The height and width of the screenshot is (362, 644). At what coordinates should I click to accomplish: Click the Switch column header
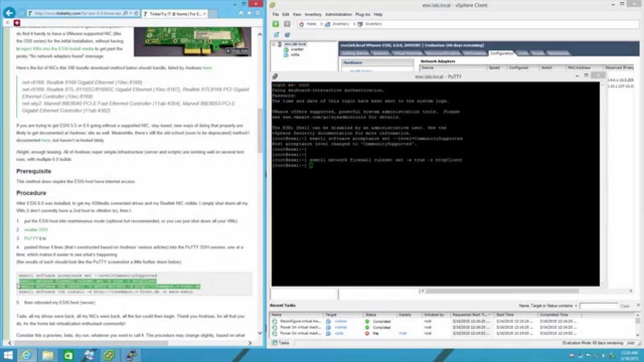coord(552,67)
